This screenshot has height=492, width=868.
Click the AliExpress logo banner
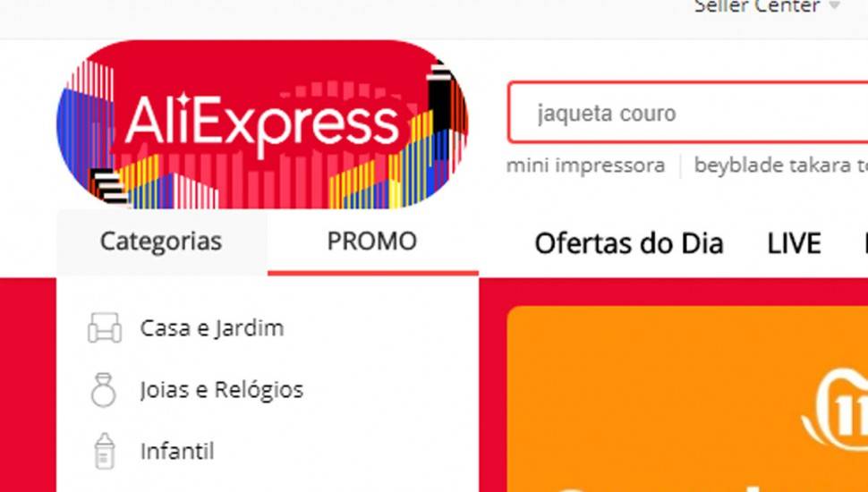[262, 124]
